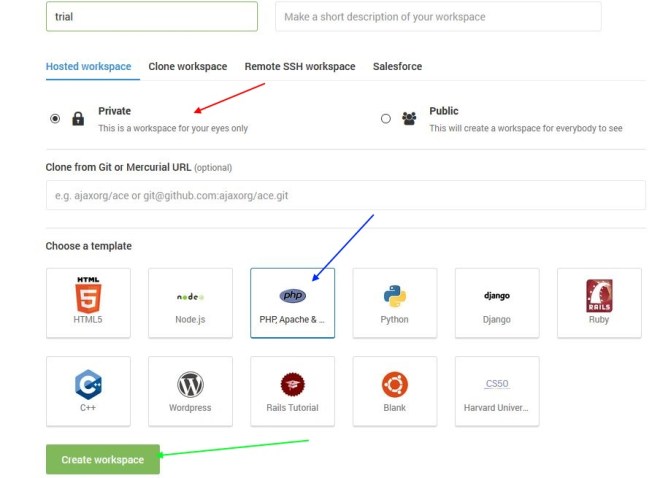
Task: Click the 'Django' caption under the logo
Action: 497,319
